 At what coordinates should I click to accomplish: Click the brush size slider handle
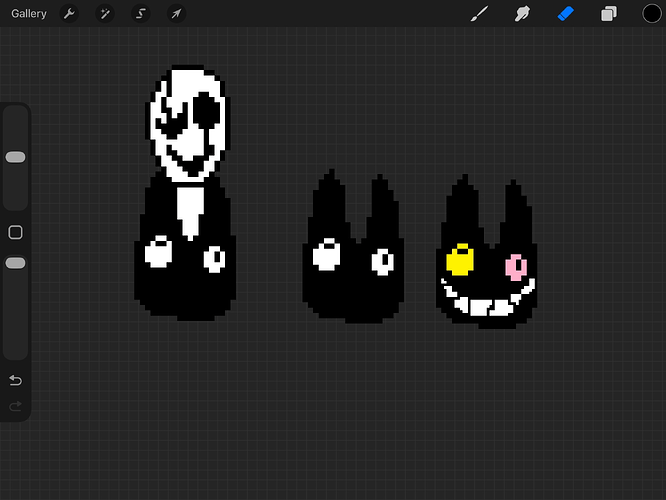tap(16, 157)
